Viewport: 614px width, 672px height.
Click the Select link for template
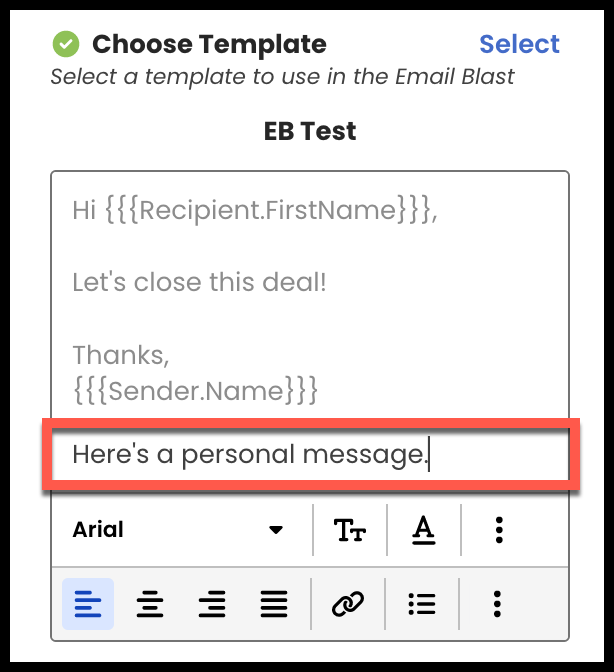[519, 44]
